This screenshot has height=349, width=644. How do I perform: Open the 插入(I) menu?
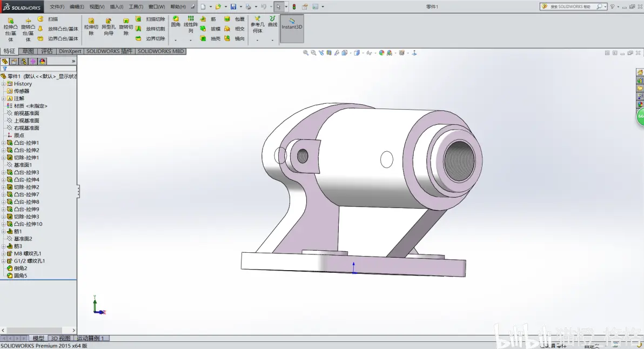(x=117, y=6)
